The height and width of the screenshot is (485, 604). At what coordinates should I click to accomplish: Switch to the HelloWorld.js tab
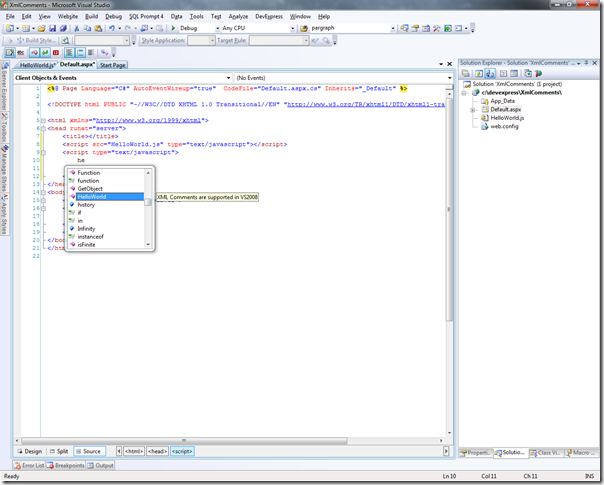[x=38, y=65]
